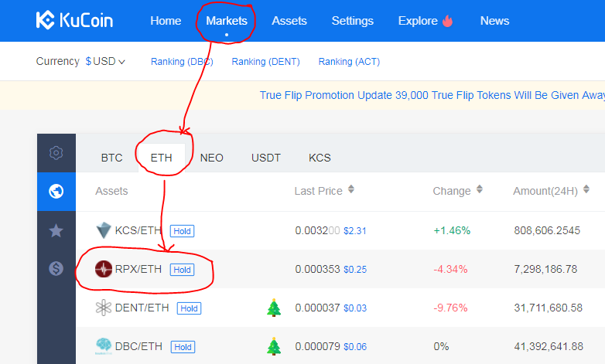Click the flame icon next to Explore

click(448, 20)
